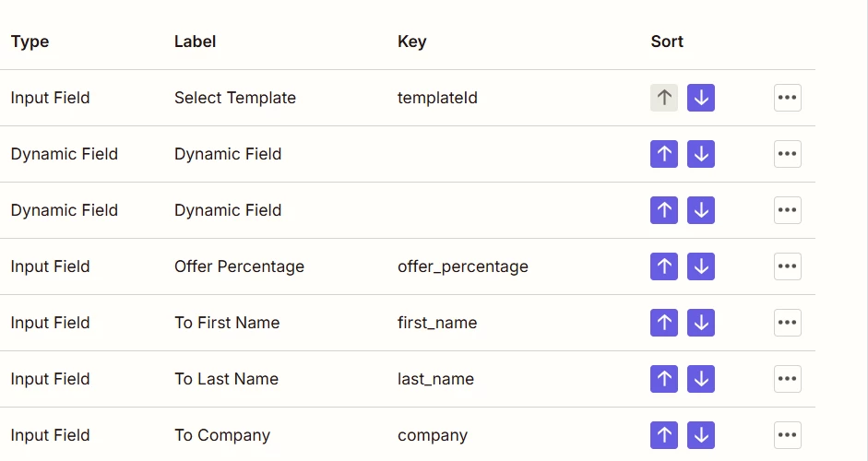The height and width of the screenshot is (461, 868).
Task: Open options menu for Select Template
Action: [x=787, y=98]
